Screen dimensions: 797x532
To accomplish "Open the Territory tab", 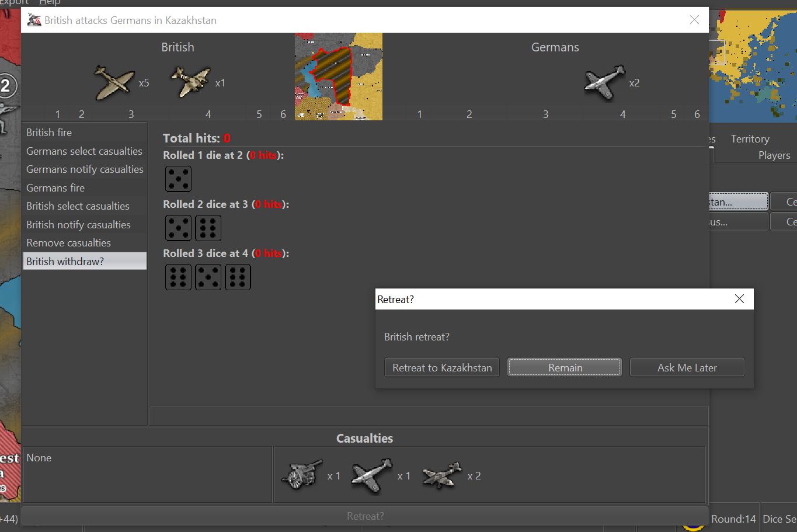I will point(750,139).
